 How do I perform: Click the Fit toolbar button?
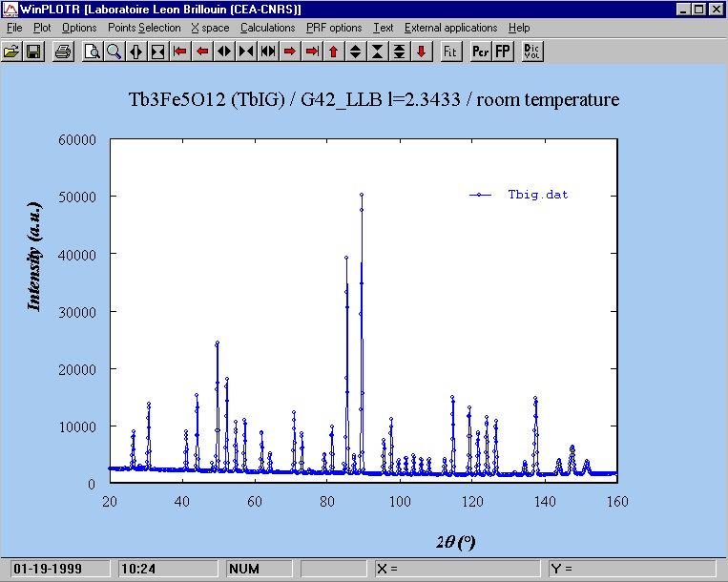coord(450,51)
